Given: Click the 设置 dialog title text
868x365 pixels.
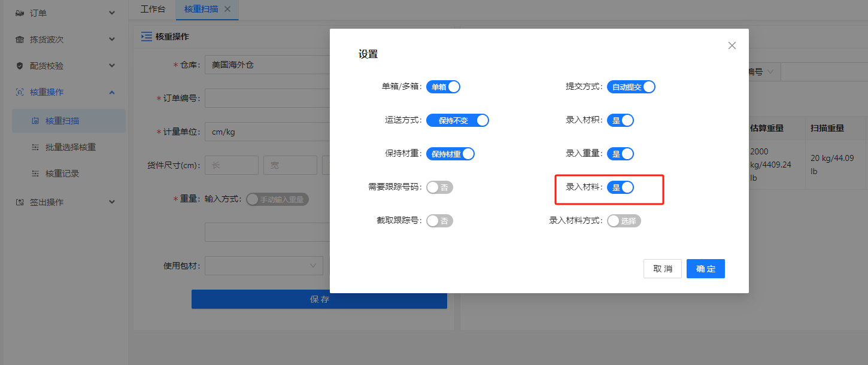Looking at the screenshot, I should (368, 54).
